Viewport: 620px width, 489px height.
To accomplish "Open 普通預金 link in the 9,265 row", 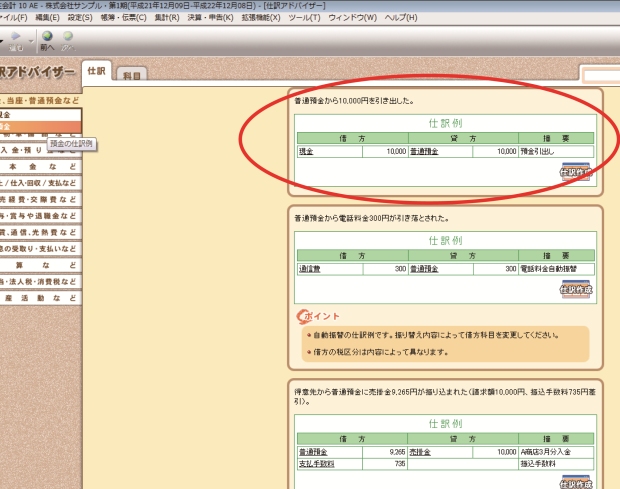I will pos(313,452).
